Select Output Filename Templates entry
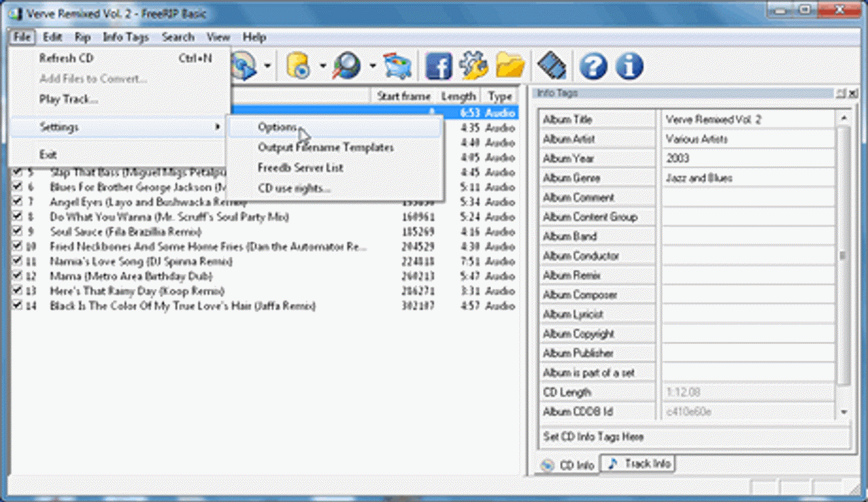 (x=335, y=148)
